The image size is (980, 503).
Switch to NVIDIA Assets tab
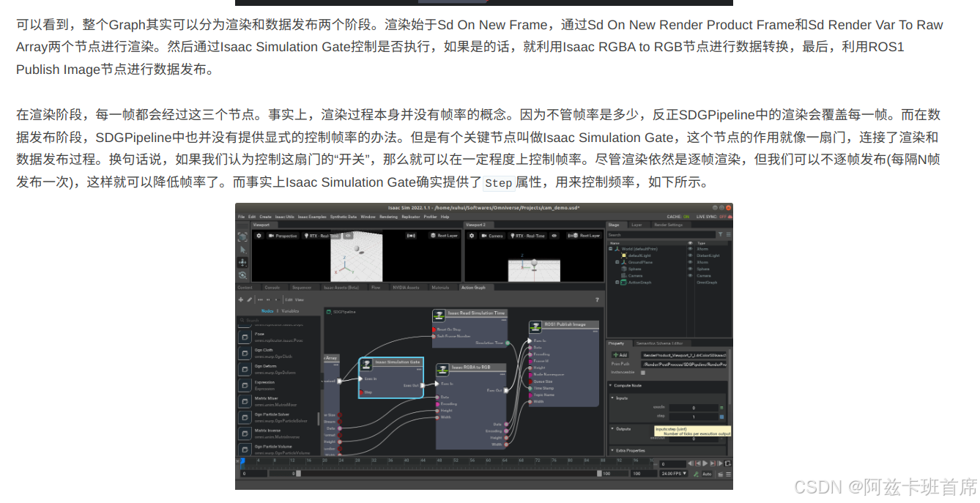click(406, 287)
